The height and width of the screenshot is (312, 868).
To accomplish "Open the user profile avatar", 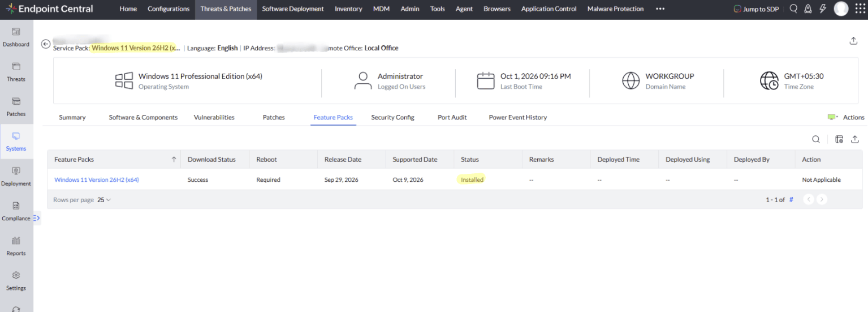I will tap(841, 8).
